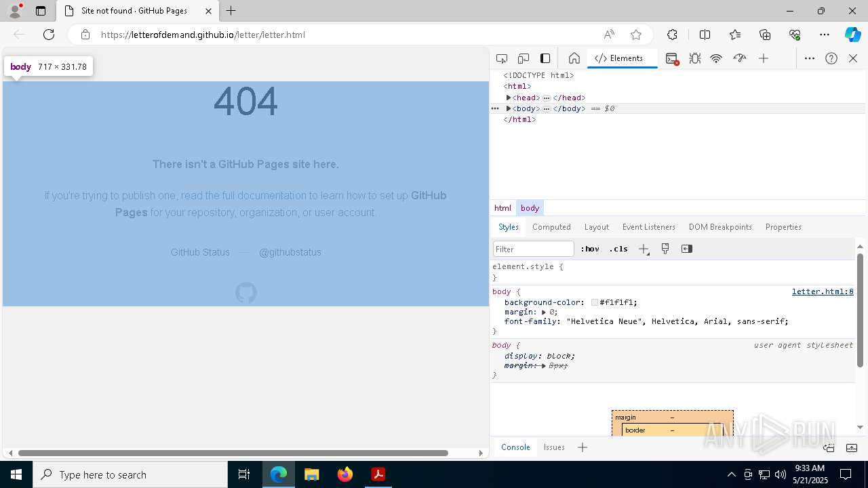
Task: Open the Sources debugger bug icon
Action: point(695,58)
